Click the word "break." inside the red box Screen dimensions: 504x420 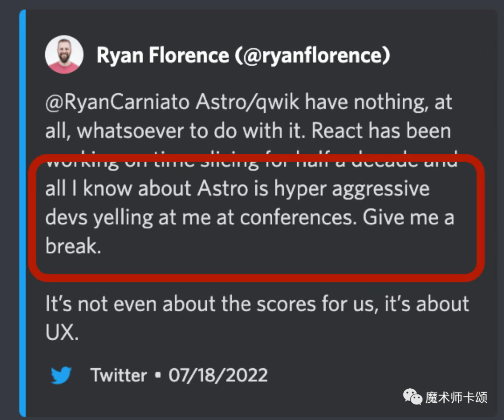73,246
